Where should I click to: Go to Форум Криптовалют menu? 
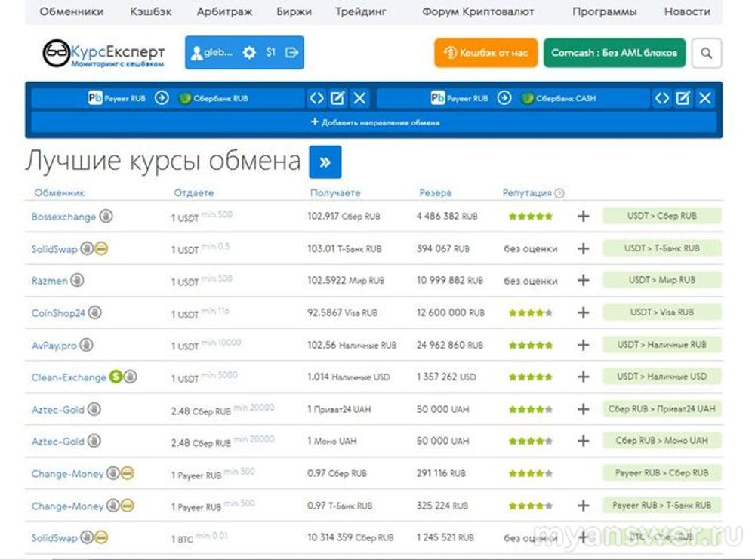(x=478, y=12)
